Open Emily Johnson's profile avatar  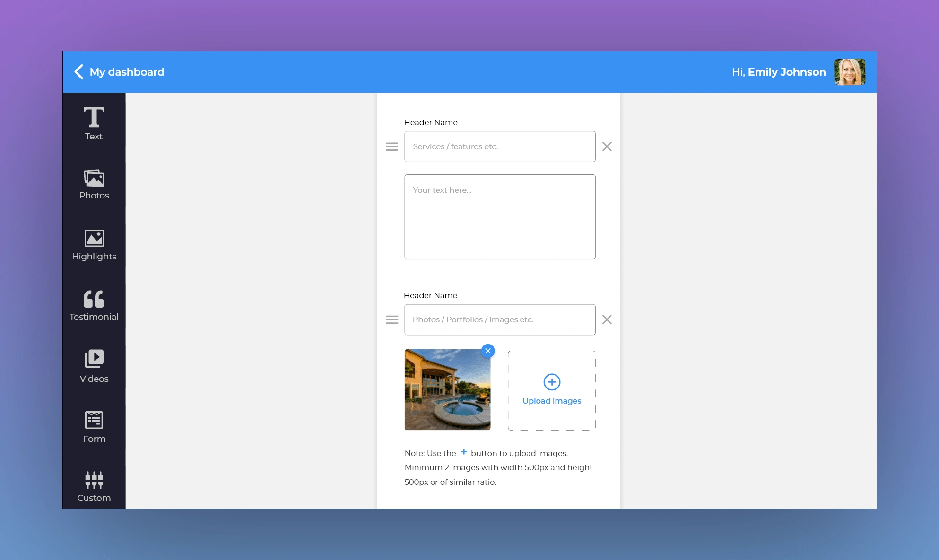tap(850, 72)
